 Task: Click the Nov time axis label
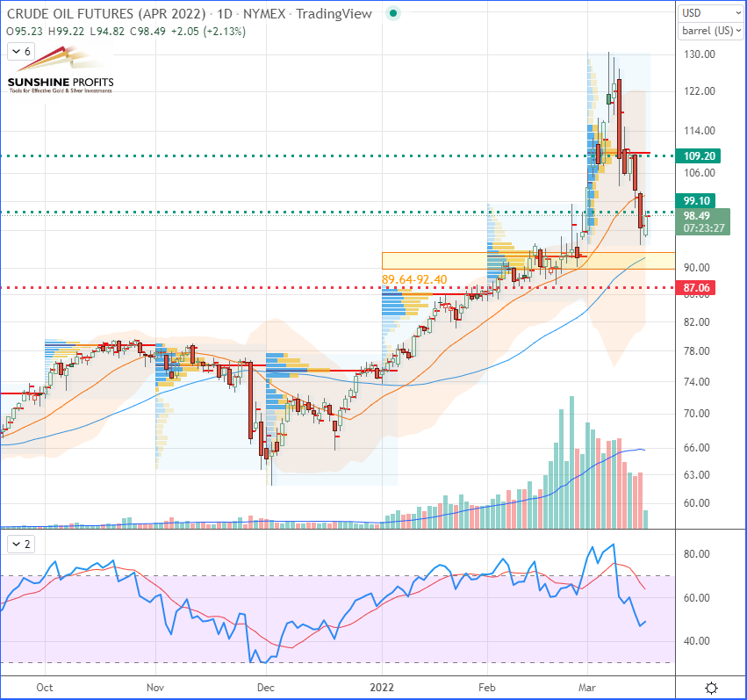155,688
